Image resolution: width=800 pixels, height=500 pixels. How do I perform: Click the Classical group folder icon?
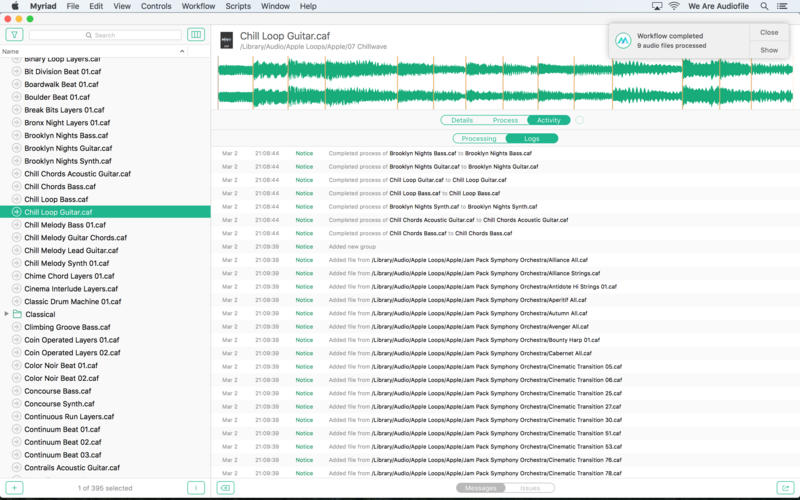pos(17,314)
